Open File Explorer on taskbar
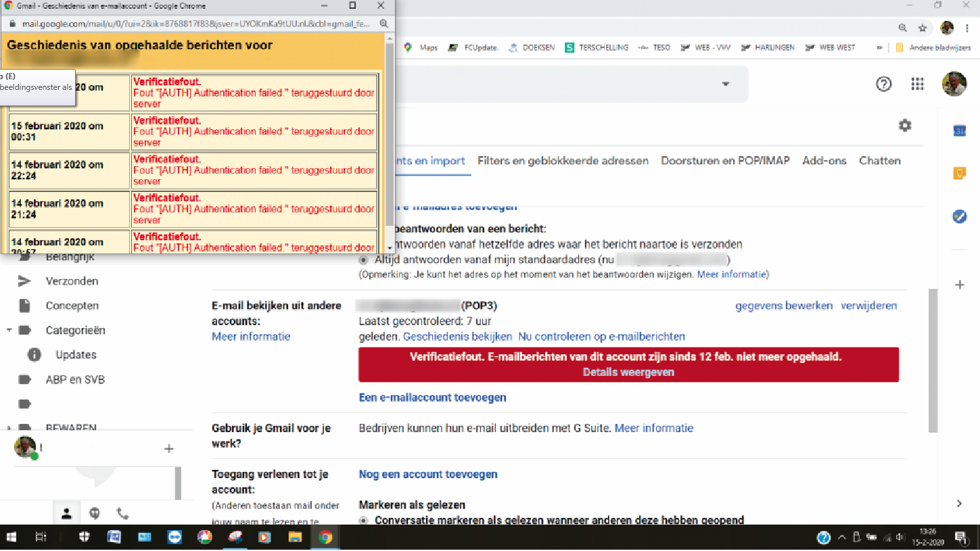Screen dimensions: 980x551 pyautogui.click(x=296, y=537)
